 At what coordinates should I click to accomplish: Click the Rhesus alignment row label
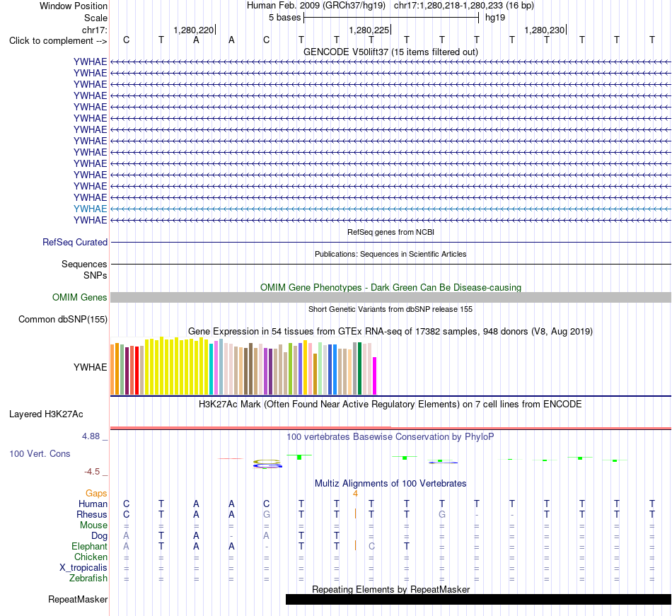[92, 514]
